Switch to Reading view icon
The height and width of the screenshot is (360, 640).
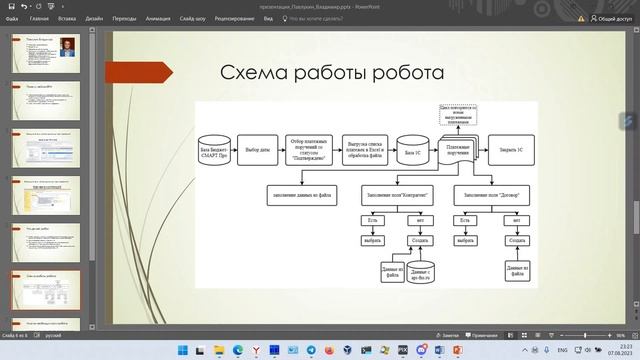[538, 336]
